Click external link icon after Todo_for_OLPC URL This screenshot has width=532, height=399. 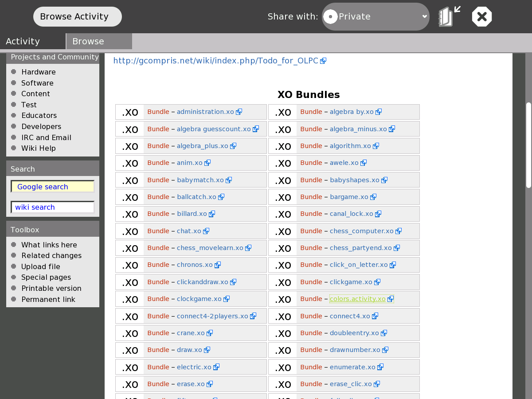tap(323, 61)
